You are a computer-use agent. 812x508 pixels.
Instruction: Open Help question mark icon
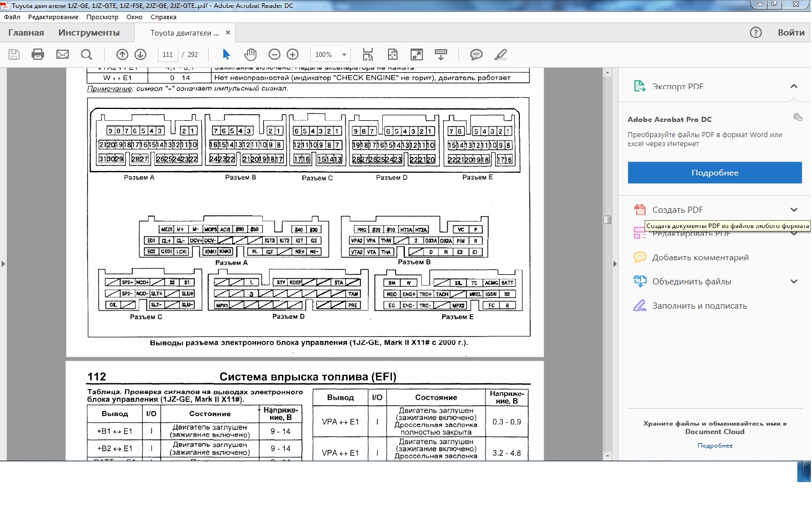point(756,33)
